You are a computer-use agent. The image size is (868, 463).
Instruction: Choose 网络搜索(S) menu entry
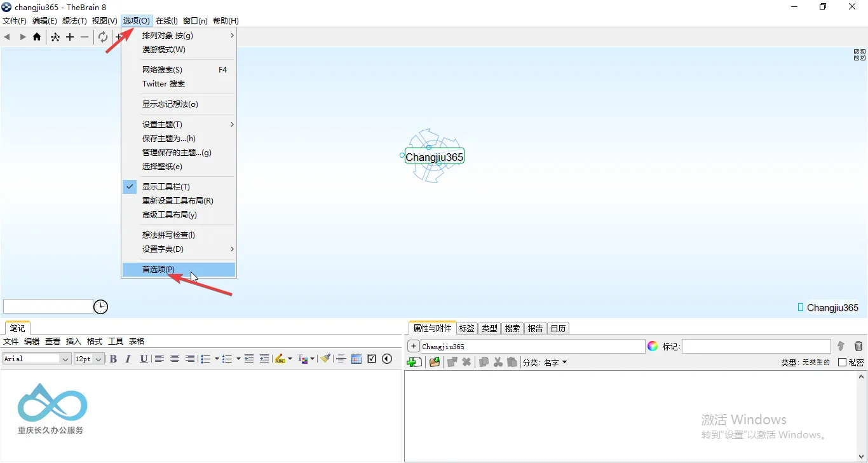click(x=179, y=70)
